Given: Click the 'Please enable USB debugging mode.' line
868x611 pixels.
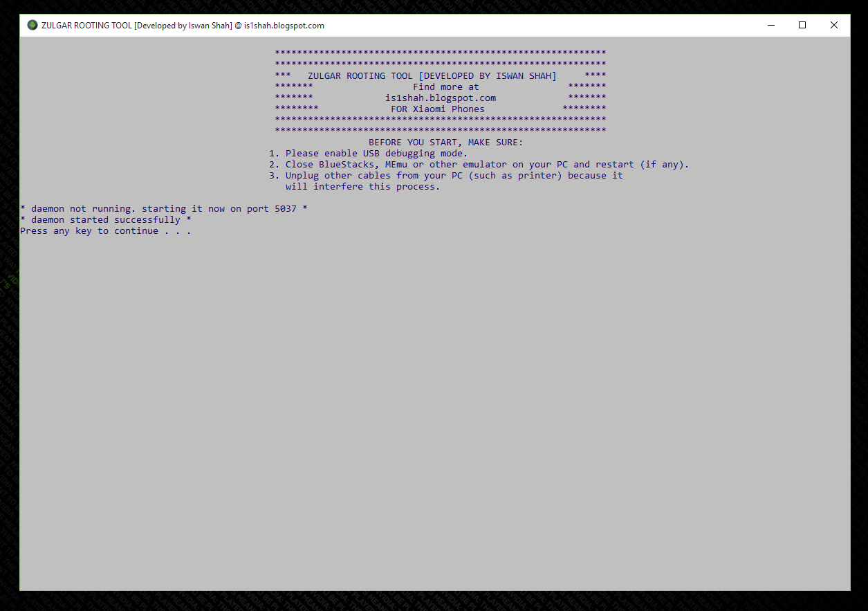Looking at the screenshot, I should point(369,154).
